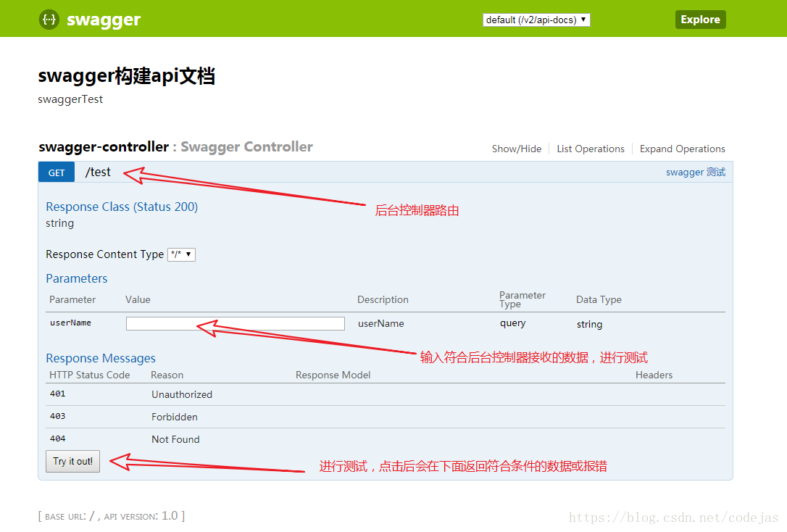Click List Operations link
Image resolution: width=787 pixels, height=532 pixels.
point(590,149)
